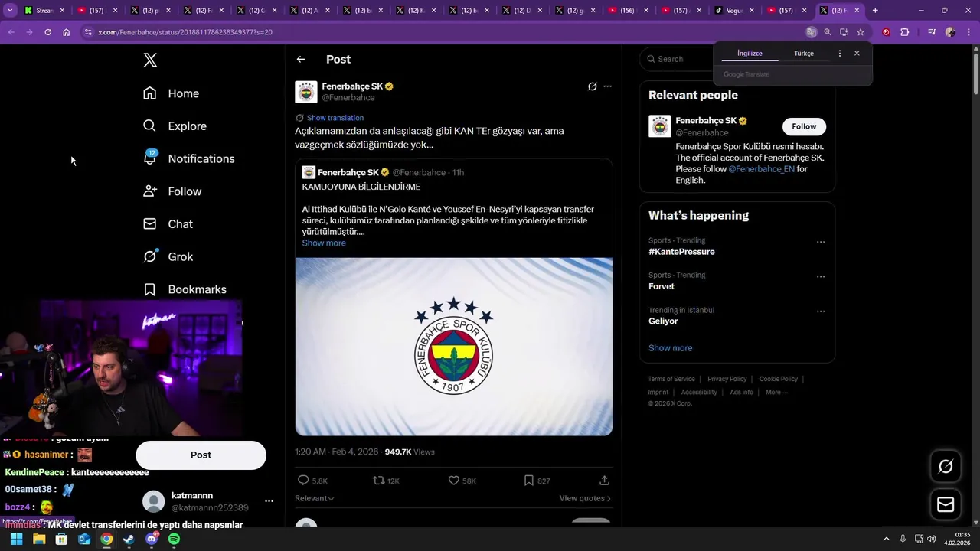Image resolution: width=980 pixels, height=551 pixels.
Task: Open Translate popup's three-dot options
Action: tap(840, 54)
